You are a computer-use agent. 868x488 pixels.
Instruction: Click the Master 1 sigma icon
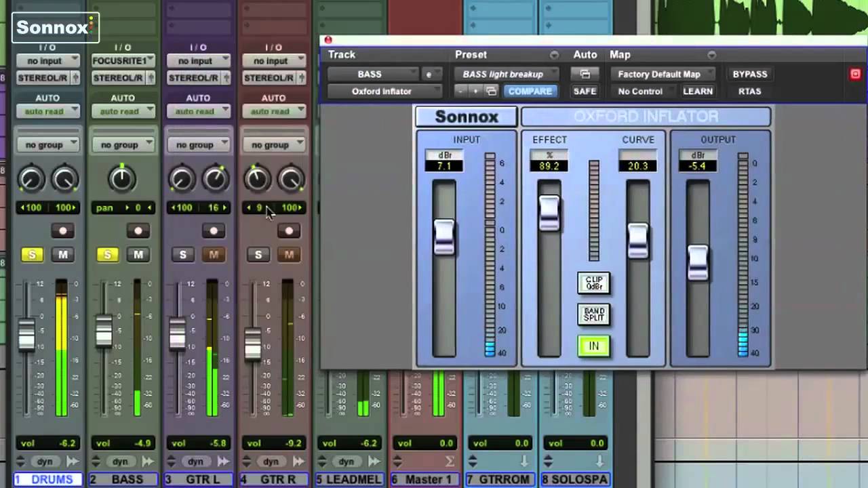(448, 462)
